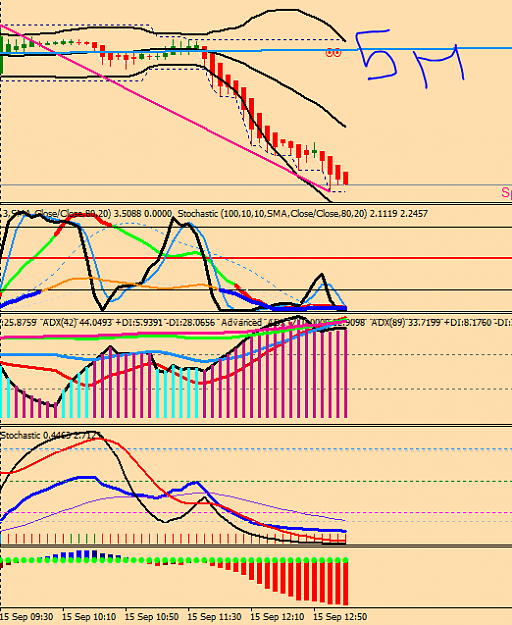This screenshot has width=512, height=625.
Task: Click the green candlestick in the downtrend
Action: pyautogui.click(x=314, y=151)
